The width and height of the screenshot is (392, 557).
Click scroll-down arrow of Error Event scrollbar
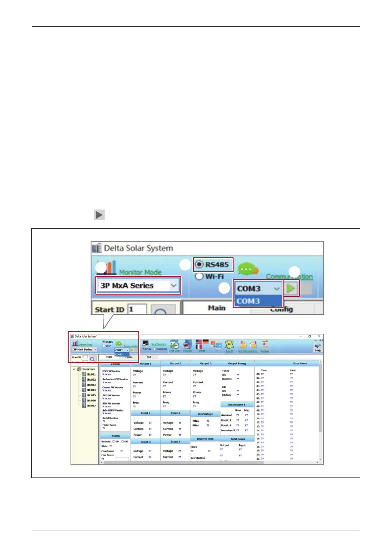(x=321, y=459)
